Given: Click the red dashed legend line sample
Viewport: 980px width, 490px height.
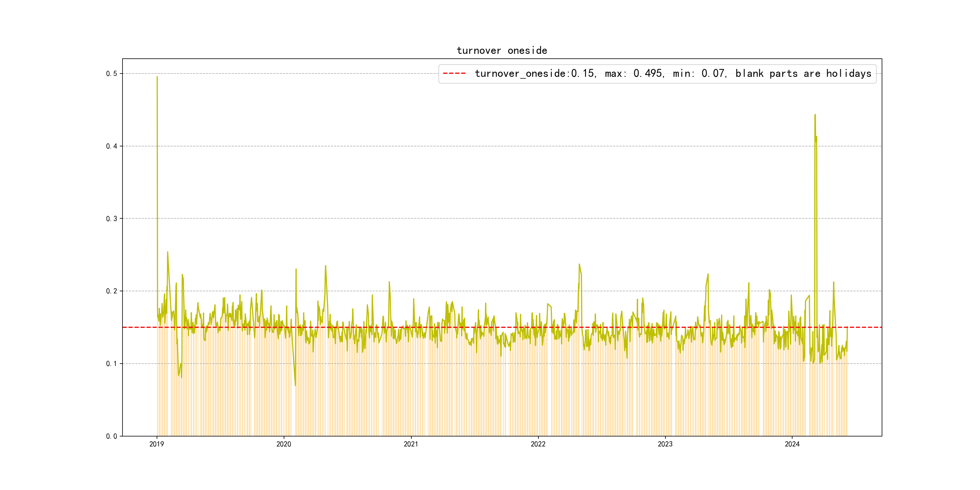Looking at the screenshot, I should [x=454, y=73].
